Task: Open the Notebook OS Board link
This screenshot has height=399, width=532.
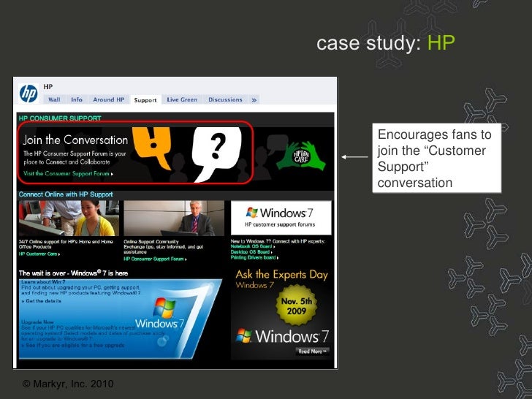Action: pos(253,246)
